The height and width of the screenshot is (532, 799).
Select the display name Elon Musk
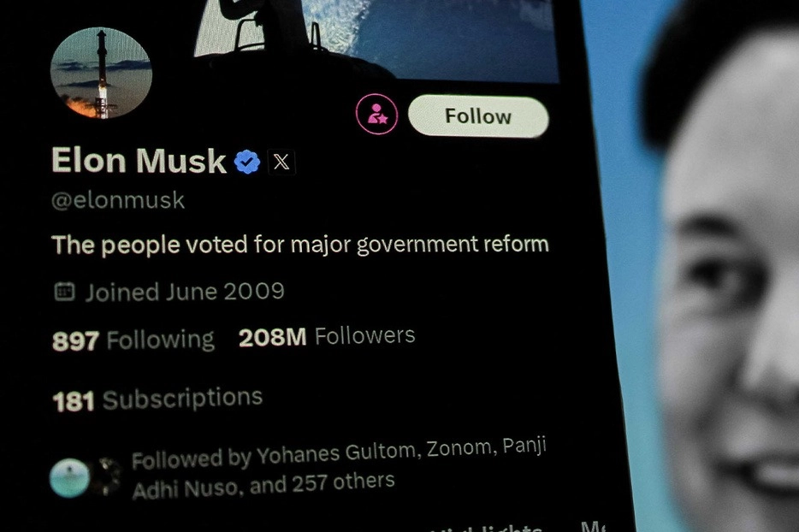[x=139, y=161]
